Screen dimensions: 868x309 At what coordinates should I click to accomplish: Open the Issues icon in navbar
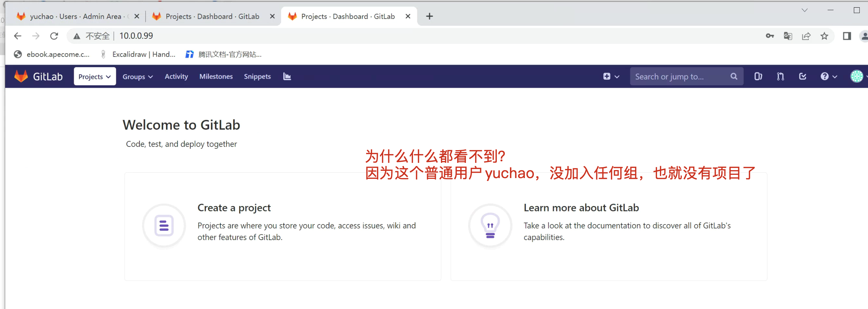tap(758, 77)
